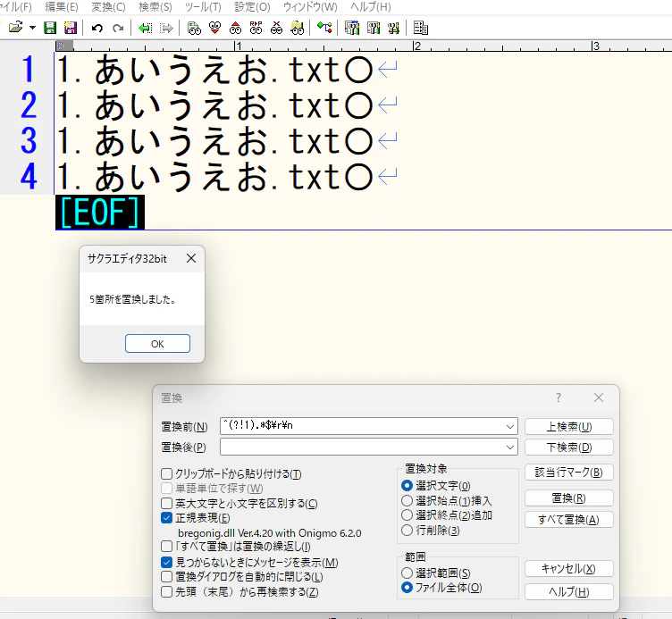Select the 選択始点(1)挿入 radio button

pyautogui.click(x=407, y=501)
